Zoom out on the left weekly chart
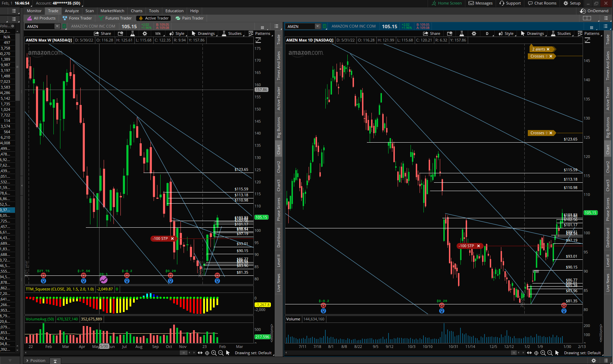This screenshot has height=364, width=613. pyautogui.click(x=221, y=353)
